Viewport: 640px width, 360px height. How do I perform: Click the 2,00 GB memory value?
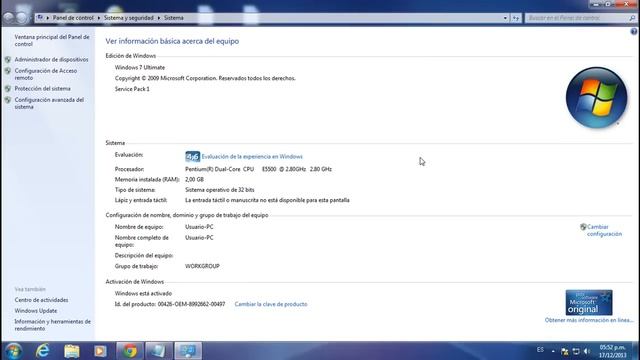tap(194, 180)
